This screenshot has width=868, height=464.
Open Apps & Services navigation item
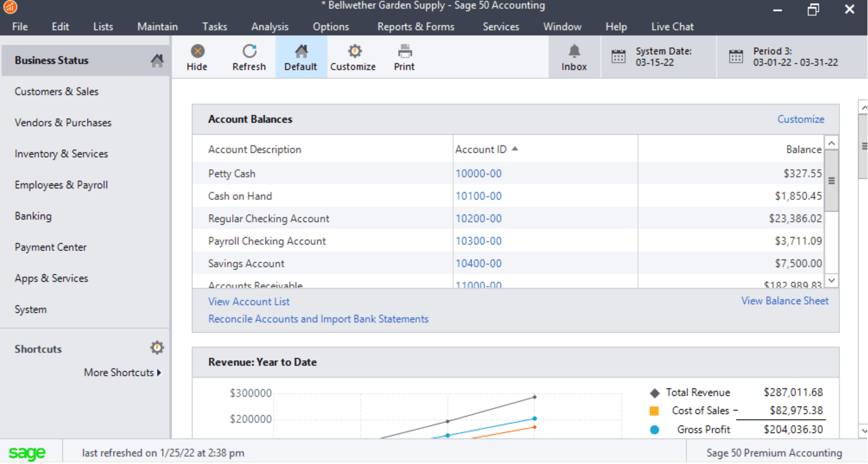(x=51, y=278)
